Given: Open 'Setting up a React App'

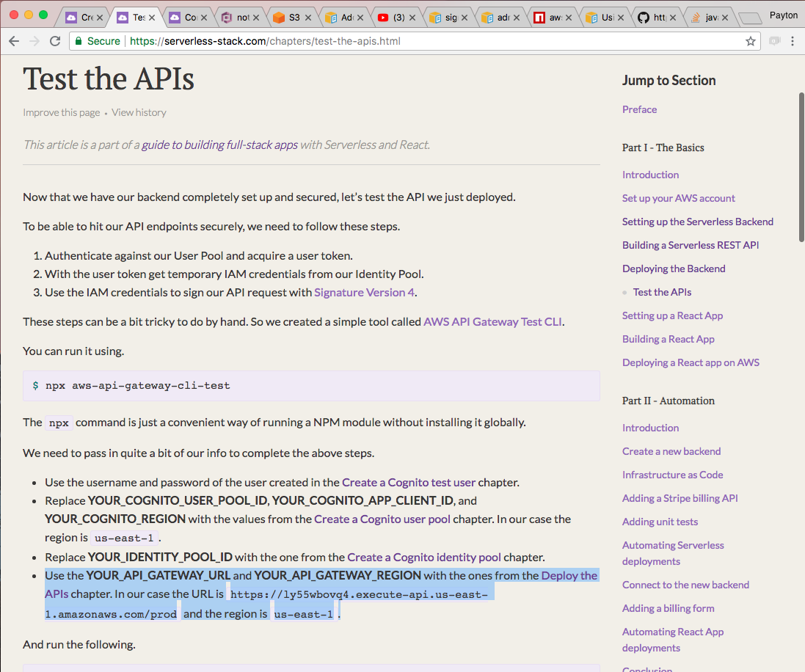Looking at the screenshot, I should tap(672, 315).
